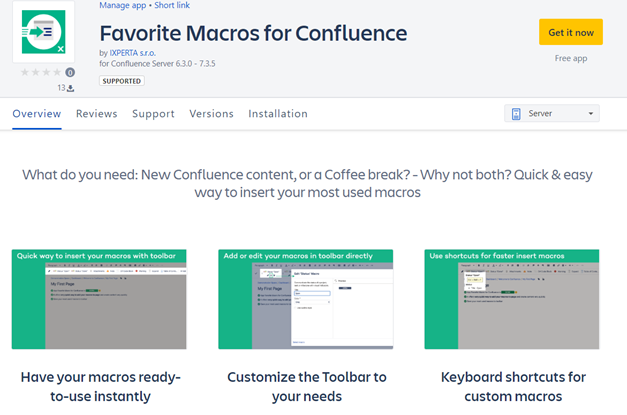The width and height of the screenshot is (627, 415).
Task: Open the 'Use shortcuts for faster insert' screenshot
Action: [x=512, y=299]
